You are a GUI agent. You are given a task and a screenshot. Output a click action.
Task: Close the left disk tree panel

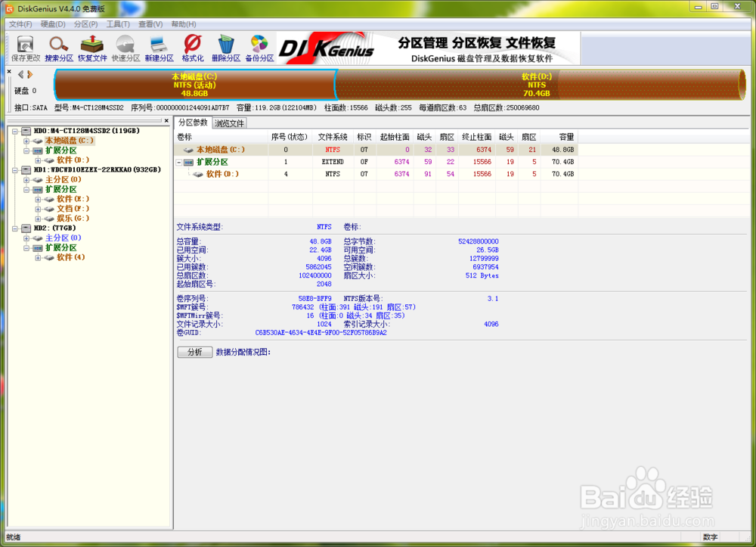tap(166, 120)
